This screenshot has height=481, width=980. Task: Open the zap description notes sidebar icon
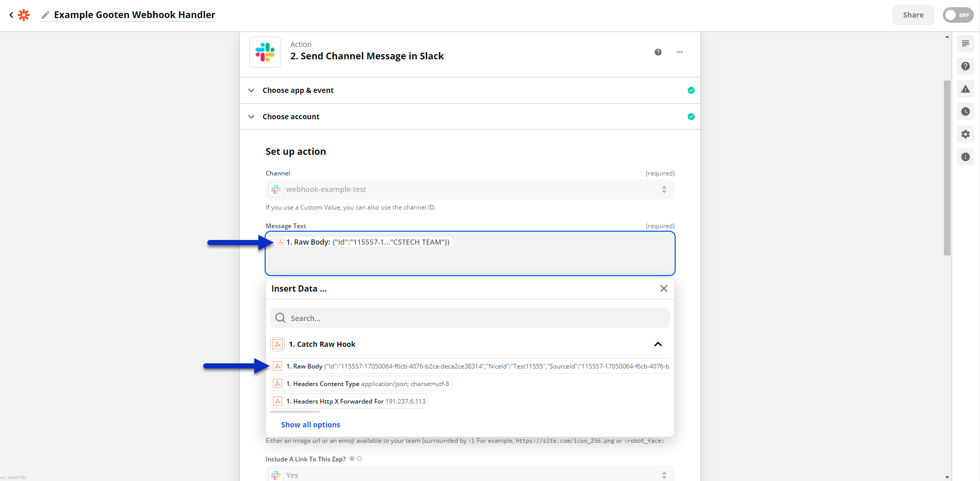[x=966, y=43]
